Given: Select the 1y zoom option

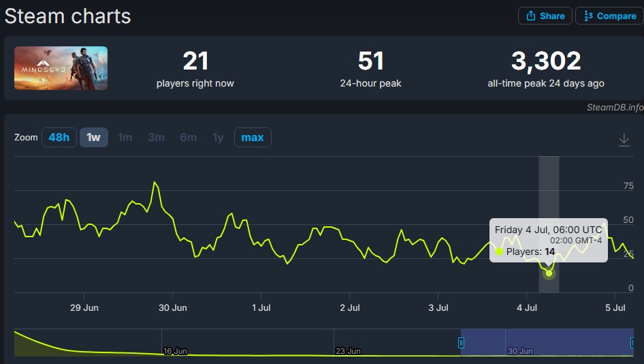Looking at the screenshot, I should click(x=218, y=138).
